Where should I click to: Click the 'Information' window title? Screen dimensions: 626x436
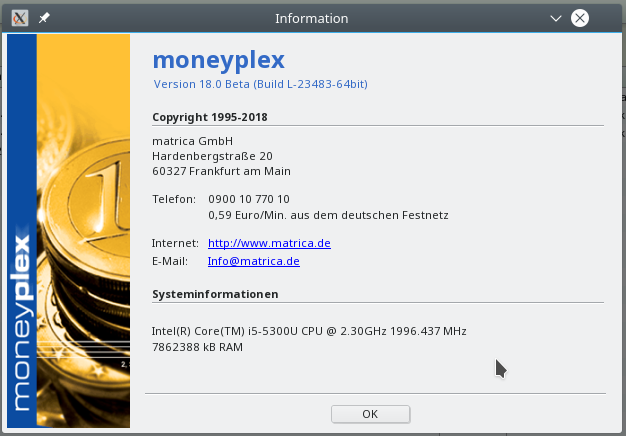click(x=311, y=18)
